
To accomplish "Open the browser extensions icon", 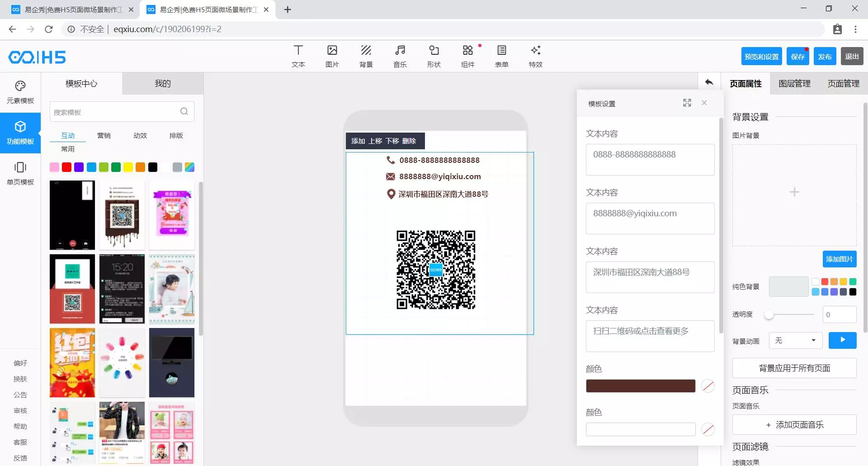I will point(837,29).
